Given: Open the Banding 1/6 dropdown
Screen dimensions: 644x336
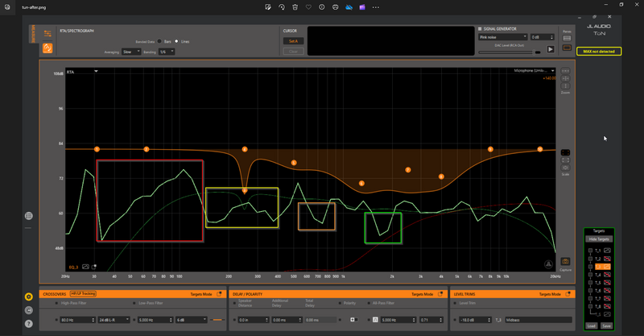Looking at the screenshot, I should pyautogui.click(x=167, y=52).
